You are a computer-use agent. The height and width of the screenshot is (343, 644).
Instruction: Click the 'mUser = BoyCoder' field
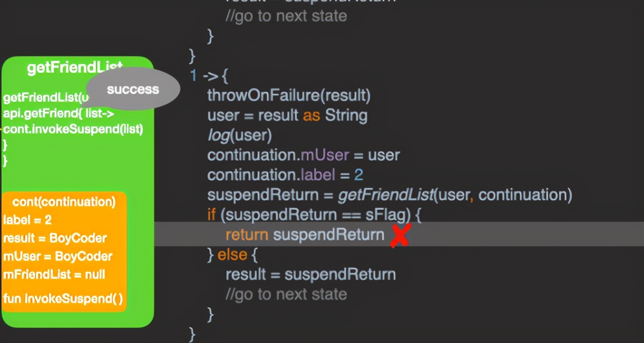(58, 256)
